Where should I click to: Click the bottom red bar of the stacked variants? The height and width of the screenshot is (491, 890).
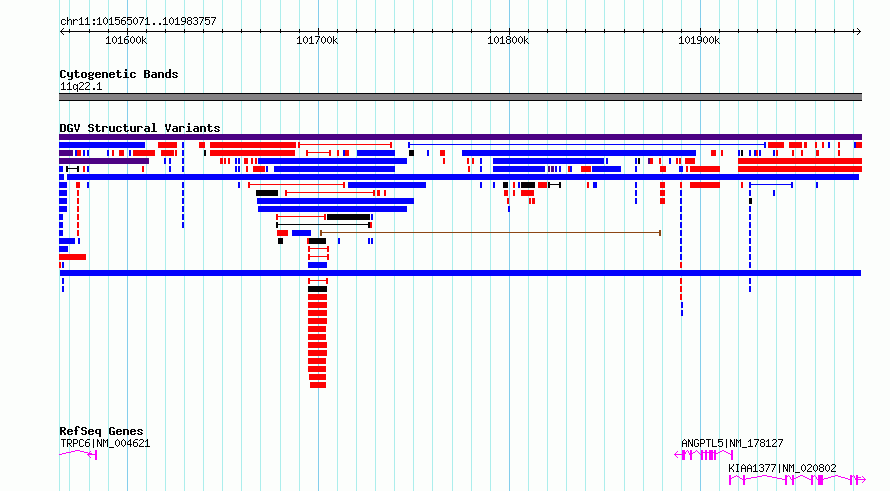[x=318, y=385]
